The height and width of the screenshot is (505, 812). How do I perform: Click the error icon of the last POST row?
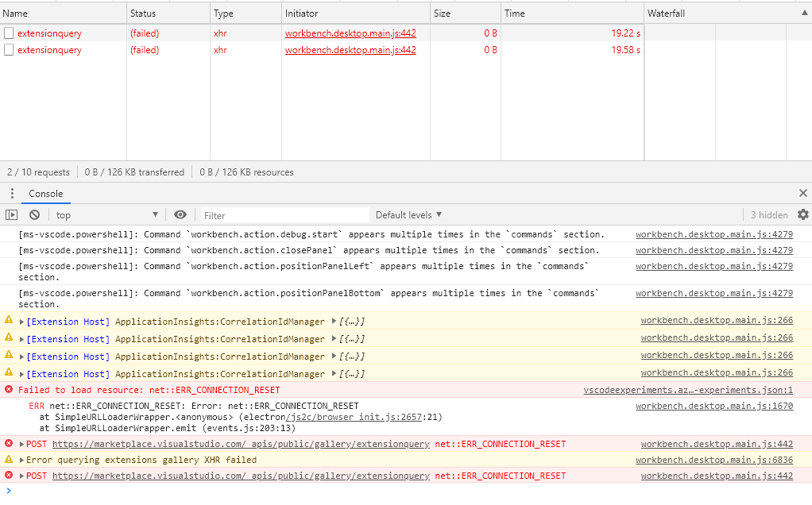9,476
